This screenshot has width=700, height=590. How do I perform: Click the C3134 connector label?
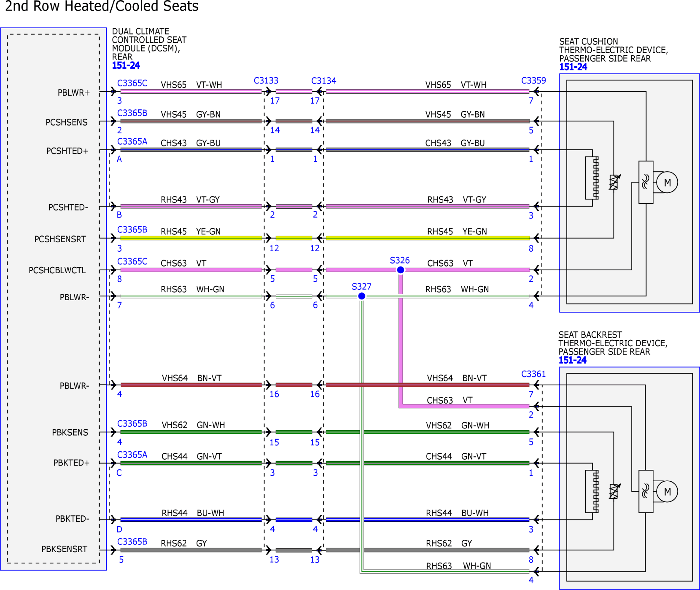pos(324,81)
